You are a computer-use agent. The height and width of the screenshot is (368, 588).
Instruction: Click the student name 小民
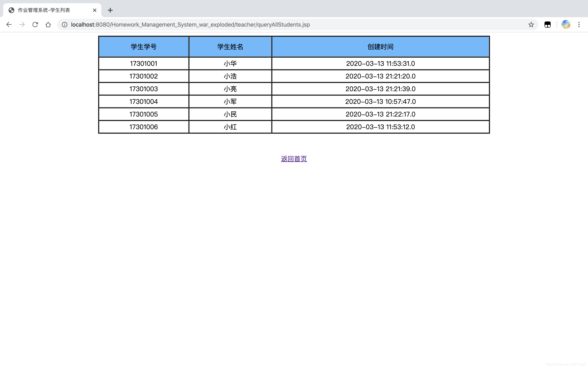click(230, 114)
